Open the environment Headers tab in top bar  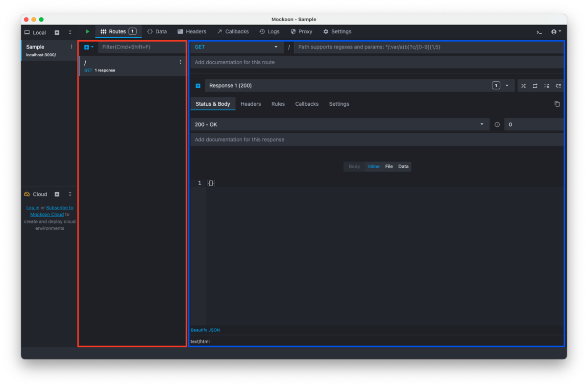click(192, 32)
